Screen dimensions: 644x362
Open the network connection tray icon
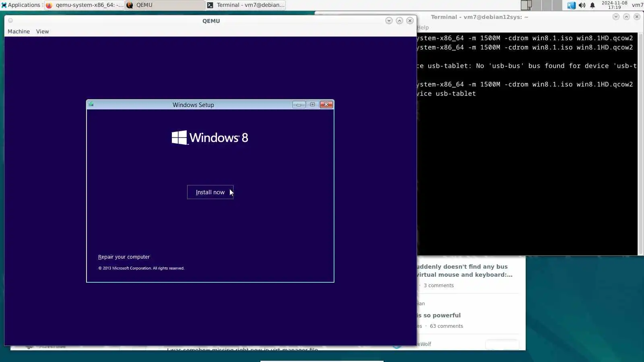click(571, 5)
